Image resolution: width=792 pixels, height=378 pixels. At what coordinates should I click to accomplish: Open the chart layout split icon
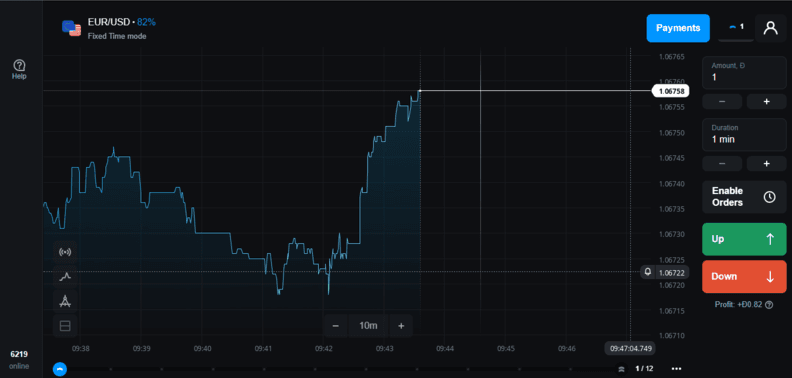(x=65, y=326)
